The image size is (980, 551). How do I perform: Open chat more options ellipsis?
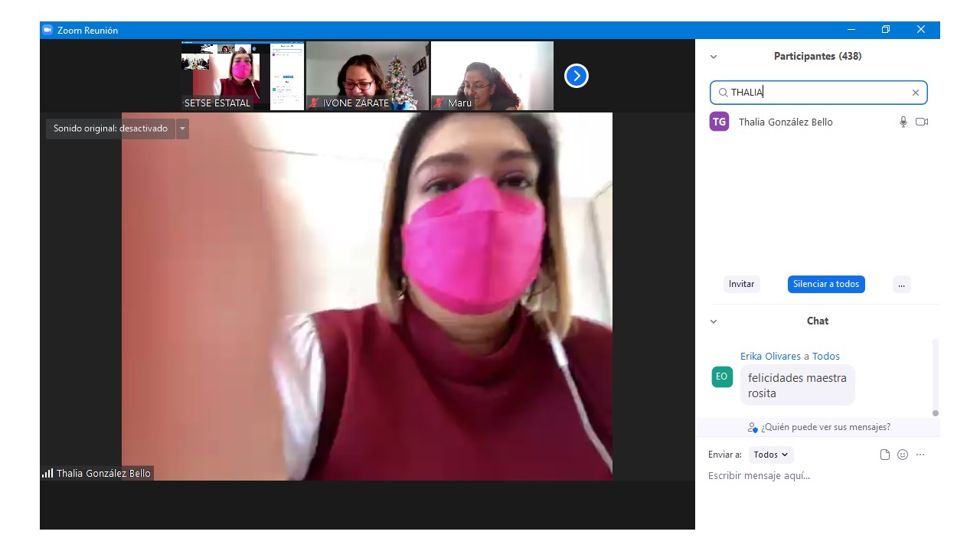[920, 455]
